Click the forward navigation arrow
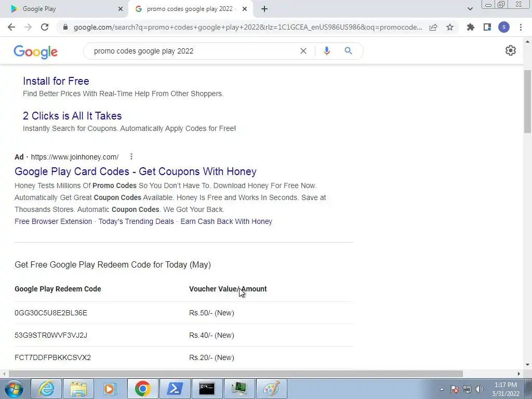532x399 pixels. (x=28, y=27)
